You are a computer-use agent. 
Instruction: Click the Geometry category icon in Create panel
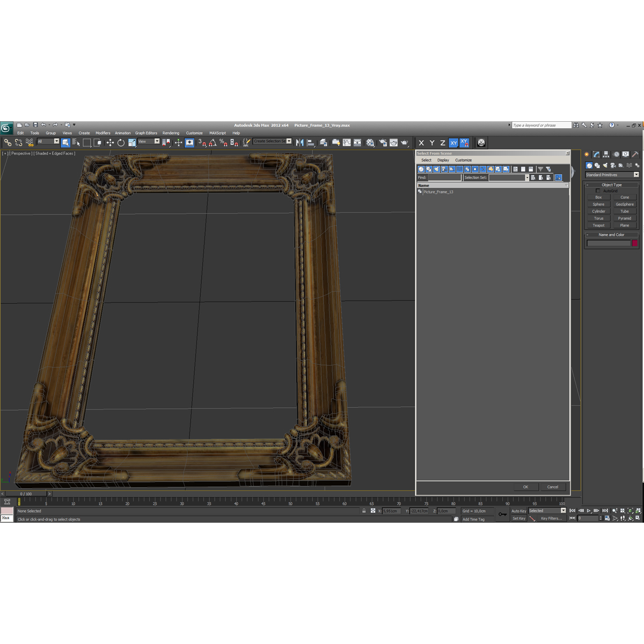click(x=589, y=165)
